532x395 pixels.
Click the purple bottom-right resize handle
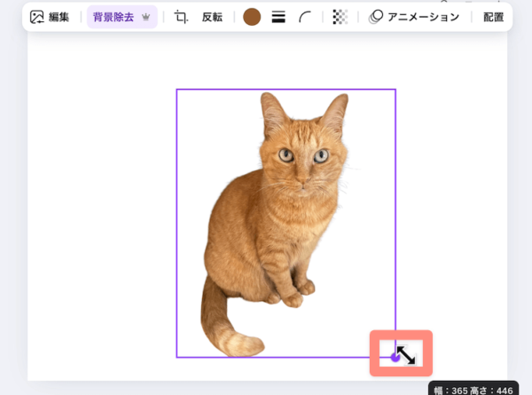(x=395, y=358)
